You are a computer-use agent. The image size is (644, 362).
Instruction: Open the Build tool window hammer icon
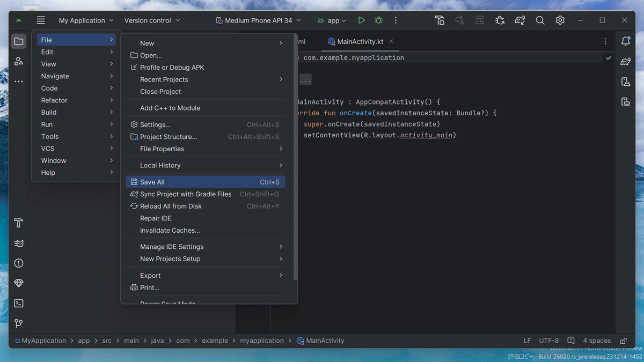click(19, 223)
